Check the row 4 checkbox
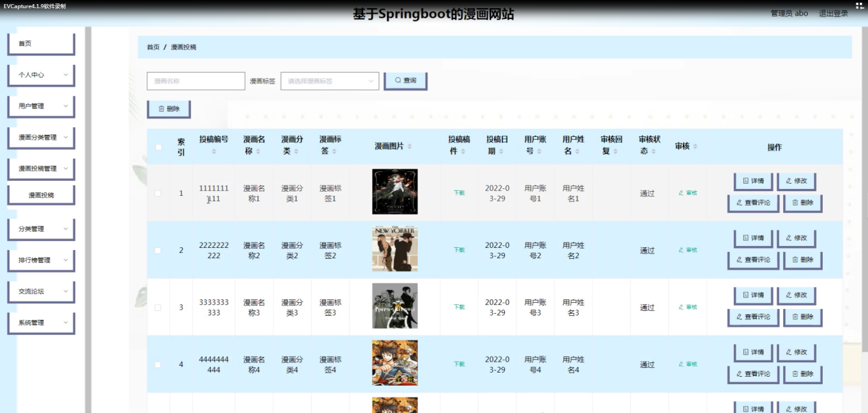 [158, 364]
